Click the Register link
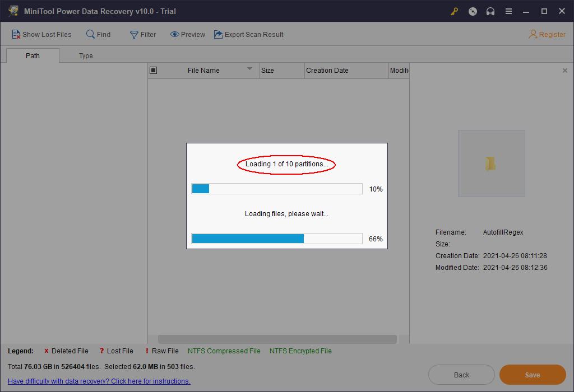Viewport: 574px width, 392px height. coord(547,34)
